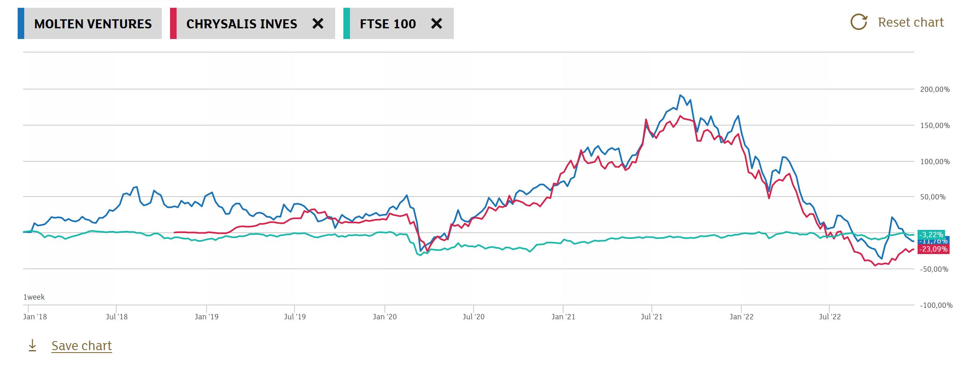Remove the Chrysalis Inves series with X
The image size is (980, 385).
pos(317,24)
